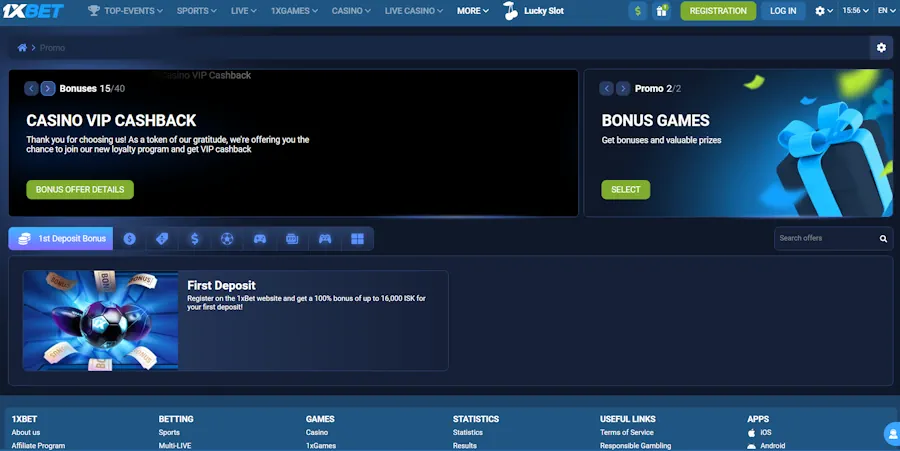
Task: Click the search magnifier icon
Action: click(883, 239)
